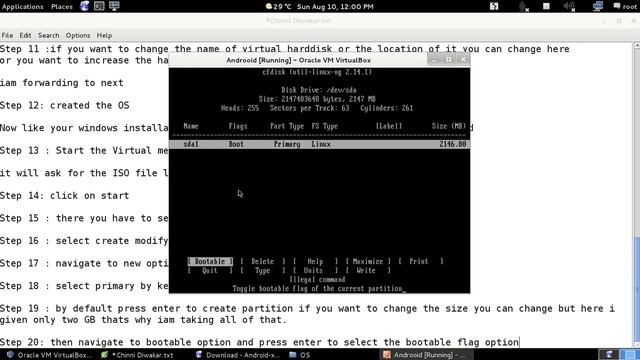
Task: Switch to Oracle VM VirtualBox taskbar item
Action: [x=49, y=355]
